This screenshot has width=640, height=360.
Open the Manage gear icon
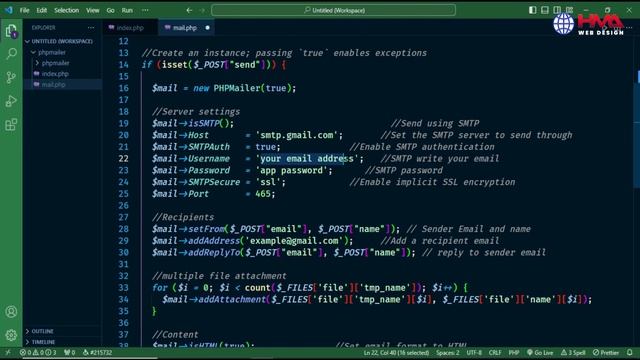(11, 335)
